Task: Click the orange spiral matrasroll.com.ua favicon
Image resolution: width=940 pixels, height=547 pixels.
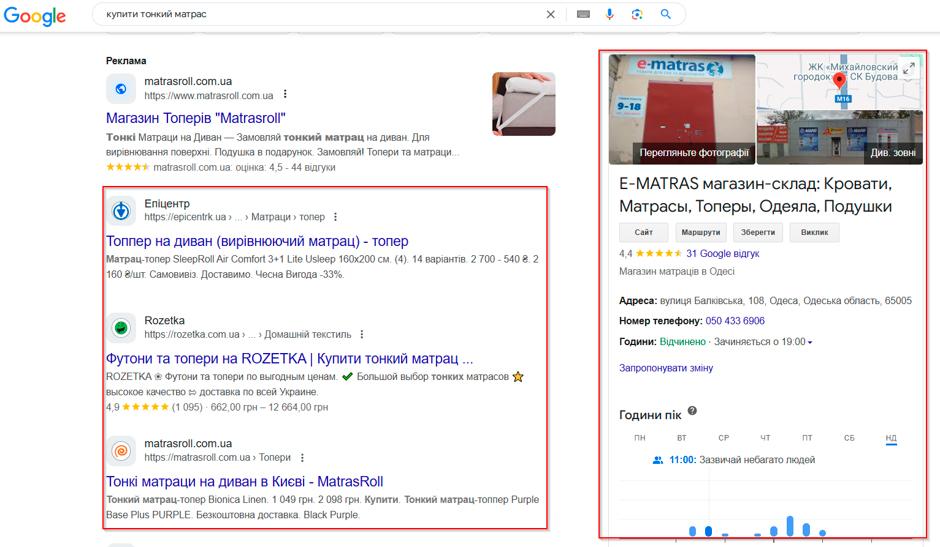Action: coord(120,450)
